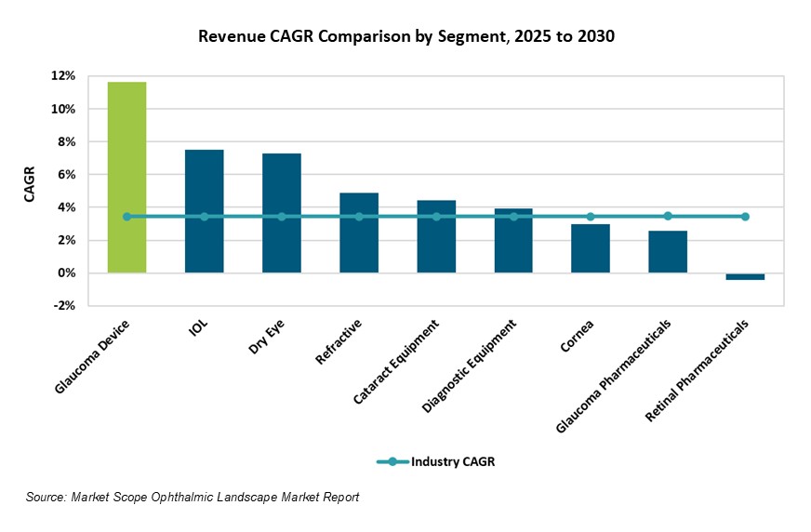This screenshot has height=532, width=811.
Task: Click Industry CAGR marker on Refractive bar
Action: (359, 217)
